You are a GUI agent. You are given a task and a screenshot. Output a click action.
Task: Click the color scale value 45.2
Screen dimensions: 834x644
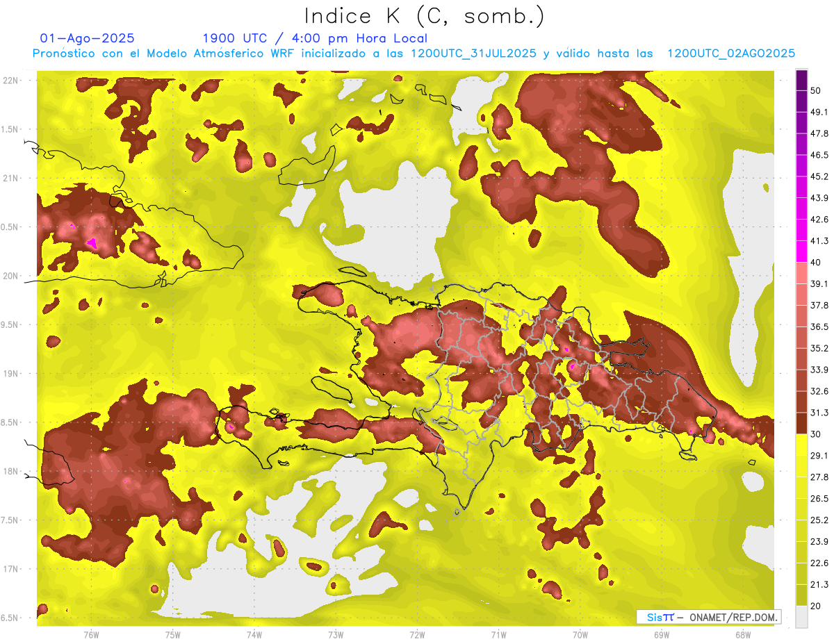[x=819, y=176]
